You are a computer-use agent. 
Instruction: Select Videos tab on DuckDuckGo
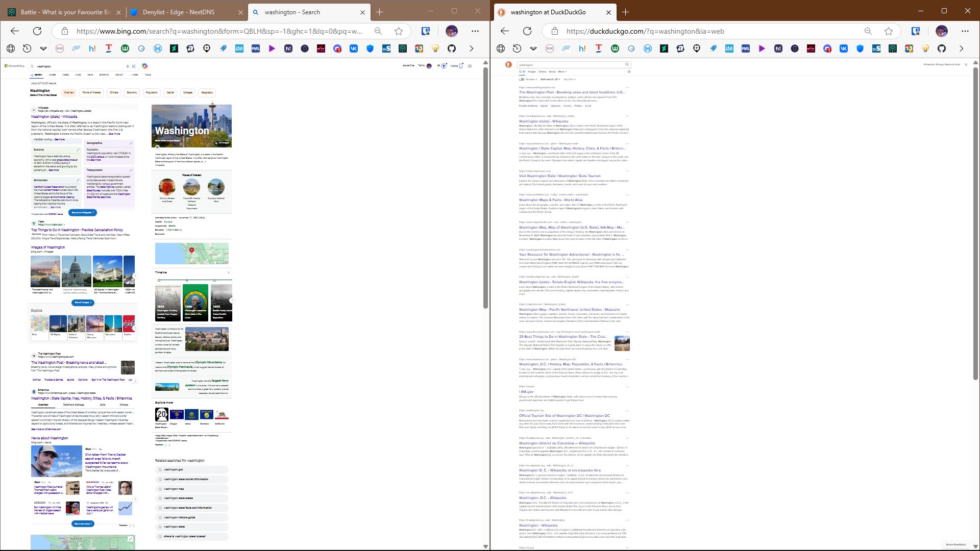542,71
